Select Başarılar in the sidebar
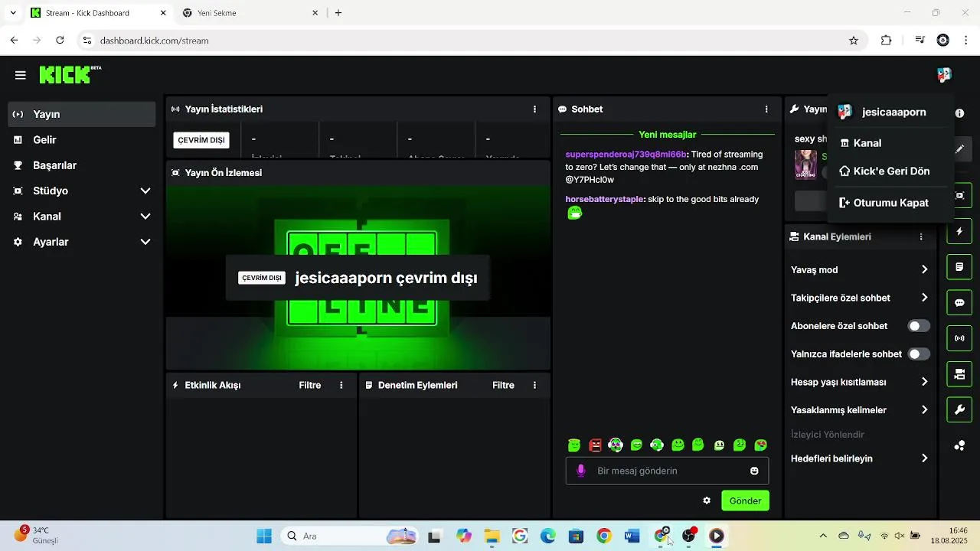 82,165
